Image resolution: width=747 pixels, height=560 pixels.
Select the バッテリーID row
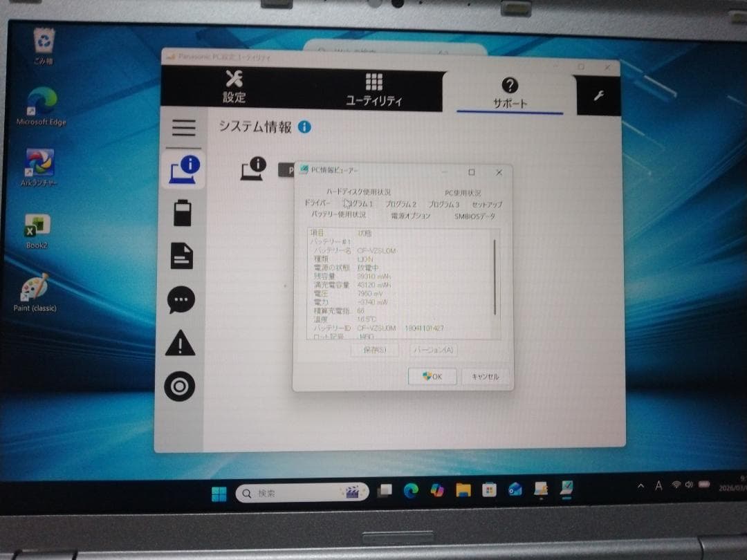379,328
